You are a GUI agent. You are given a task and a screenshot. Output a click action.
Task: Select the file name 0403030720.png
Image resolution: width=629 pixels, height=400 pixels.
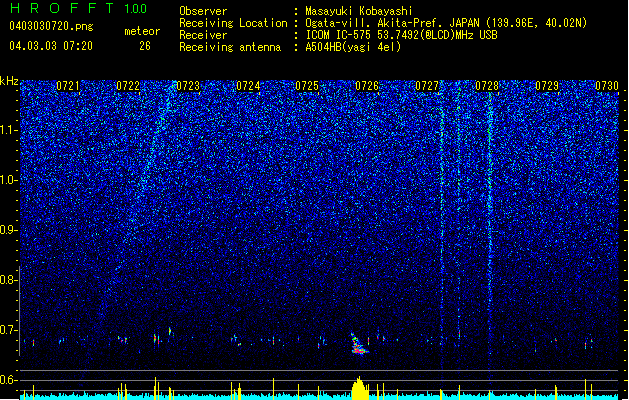point(51,26)
